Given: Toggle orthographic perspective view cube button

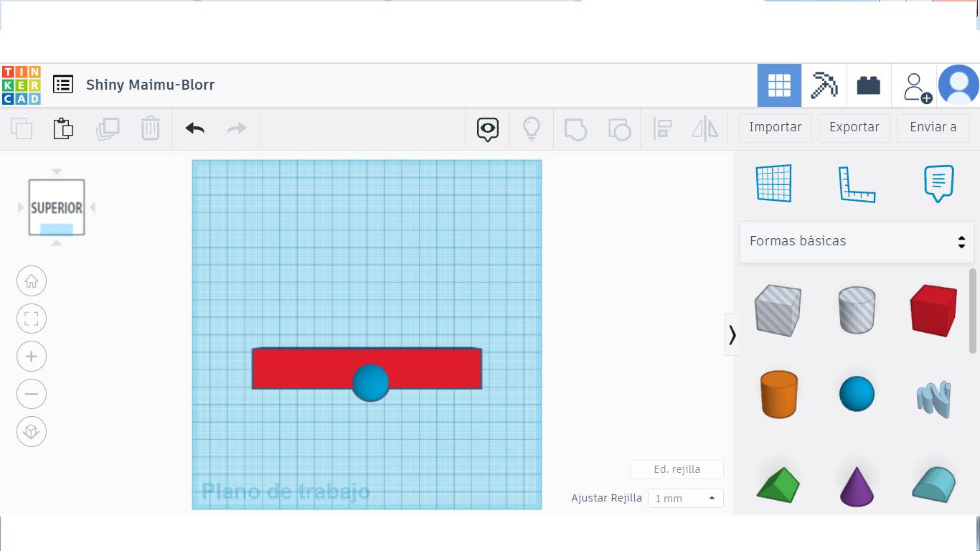Looking at the screenshot, I should click(x=32, y=432).
